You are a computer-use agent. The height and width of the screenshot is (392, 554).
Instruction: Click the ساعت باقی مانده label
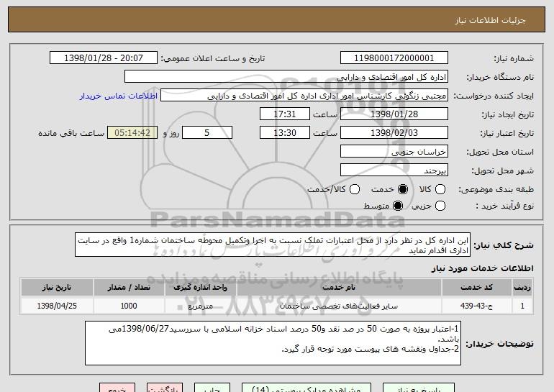coord(71,133)
